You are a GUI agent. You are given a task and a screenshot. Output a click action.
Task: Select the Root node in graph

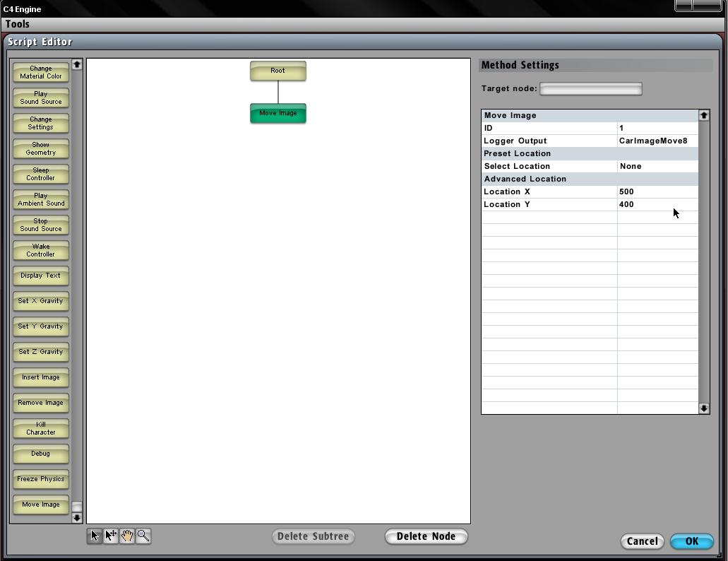[278, 71]
